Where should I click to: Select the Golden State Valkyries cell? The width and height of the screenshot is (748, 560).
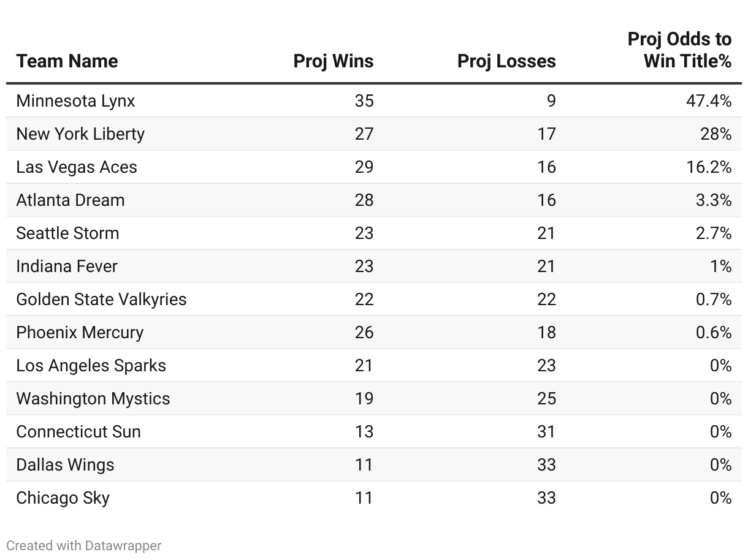(101, 299)
